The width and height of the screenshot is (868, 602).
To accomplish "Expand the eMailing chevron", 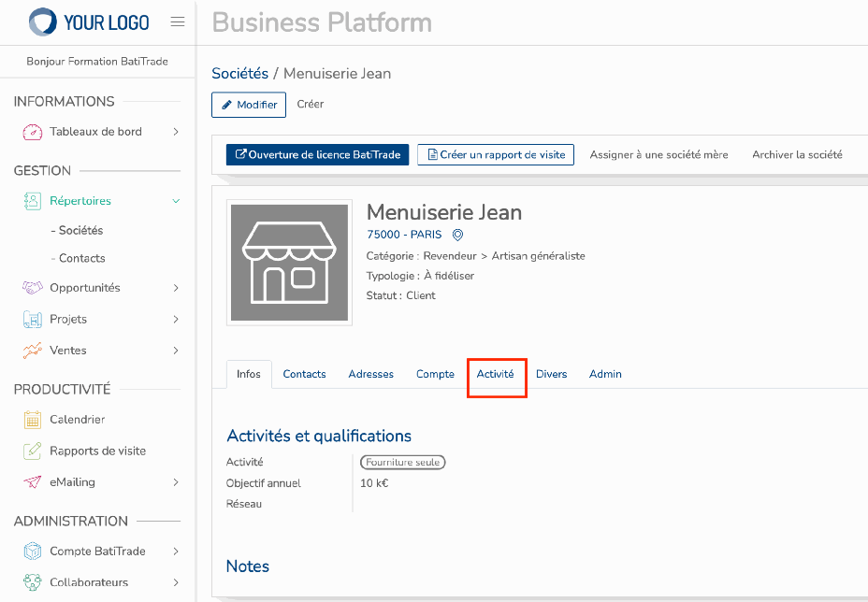I will coord(176,482).
